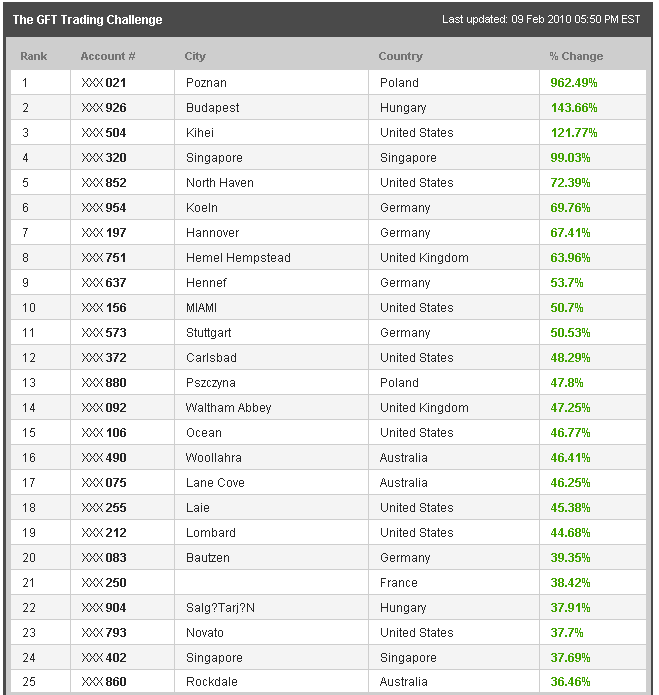
Task: Click the City column header
Action: pyautogui.click(x=195, y=56)
